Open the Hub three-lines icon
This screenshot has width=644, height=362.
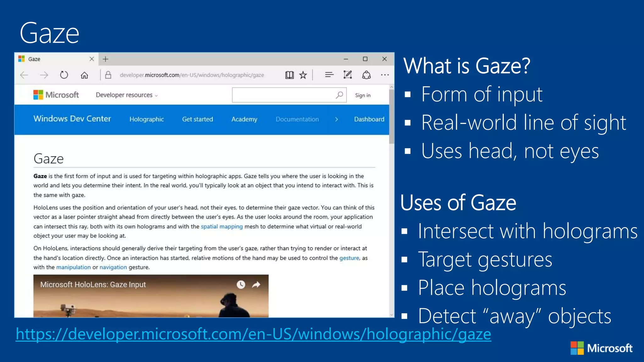point(329,75)
